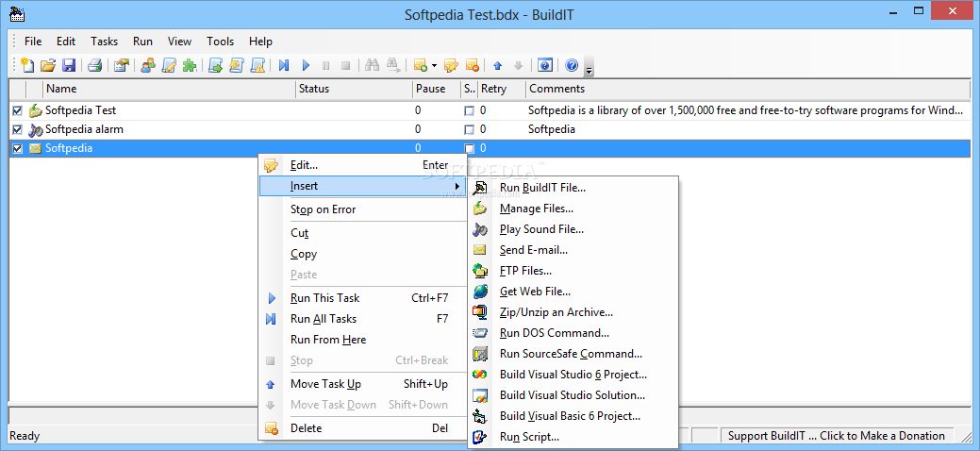Image resolution: width=980 pixels, height=451 pixels.
Task: Select Build Visual Studio Solution... item
Action: point(573,395)
